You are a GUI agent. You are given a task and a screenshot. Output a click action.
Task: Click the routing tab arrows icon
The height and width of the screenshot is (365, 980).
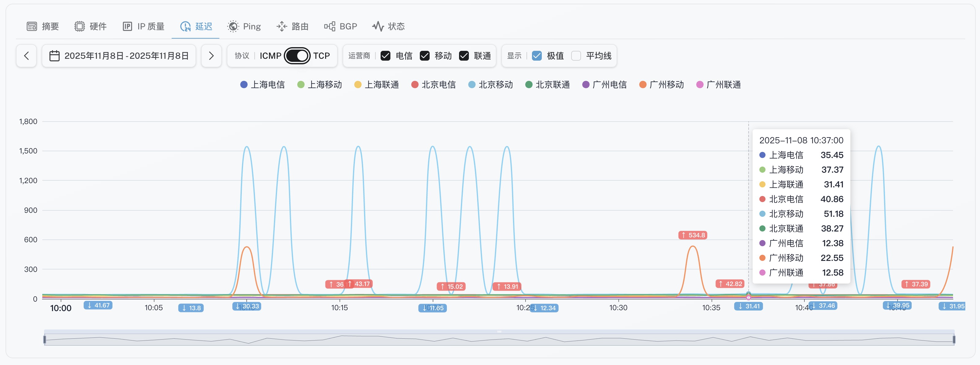[x=282, y=26]
